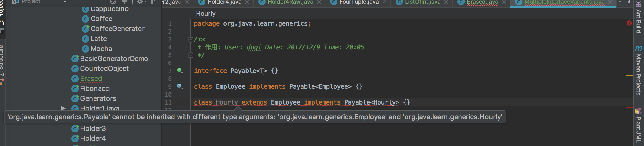Open CountedObject in the project tree
This screenshot has width=644, height=146.
(x=104, y=69)
